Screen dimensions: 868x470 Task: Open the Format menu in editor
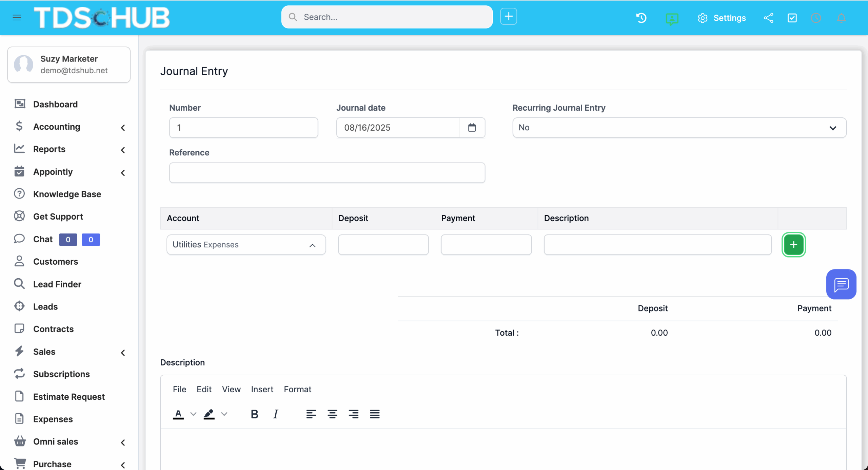(297, 389)
